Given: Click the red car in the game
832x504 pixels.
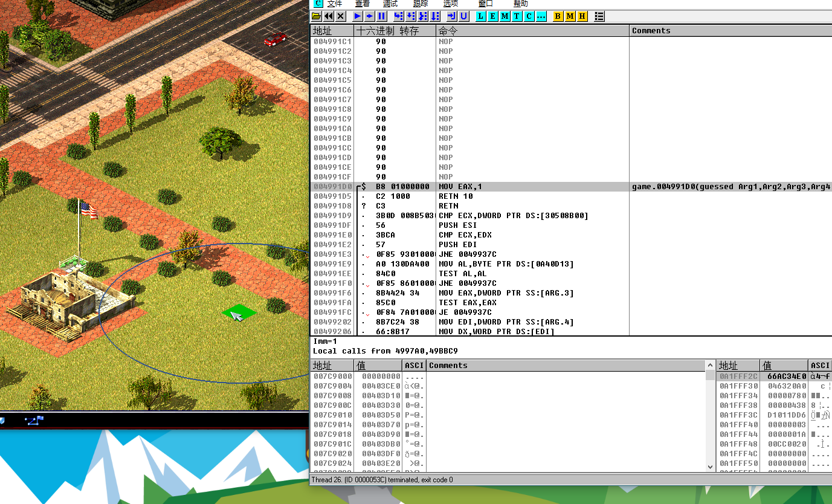Looking at the screenshot, I should coord(276,39).
